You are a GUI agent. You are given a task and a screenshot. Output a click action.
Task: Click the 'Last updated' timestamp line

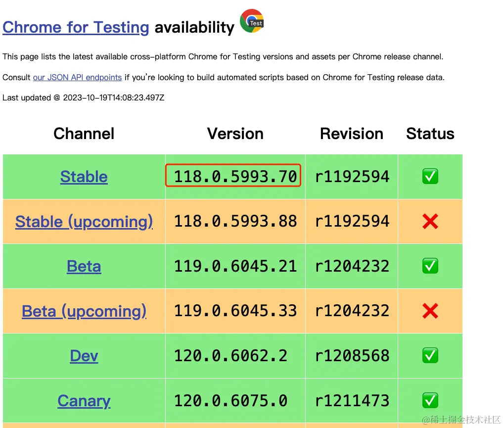pyautogui.click(x=83, y=98)
